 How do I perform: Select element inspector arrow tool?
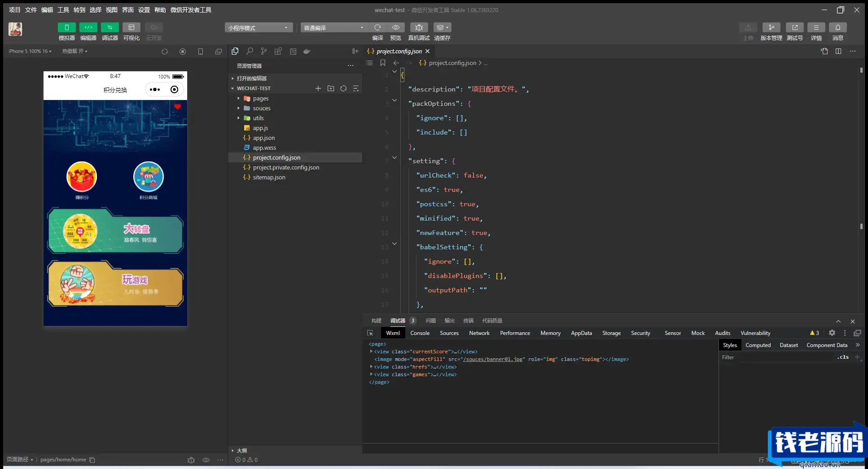(370, 333)
